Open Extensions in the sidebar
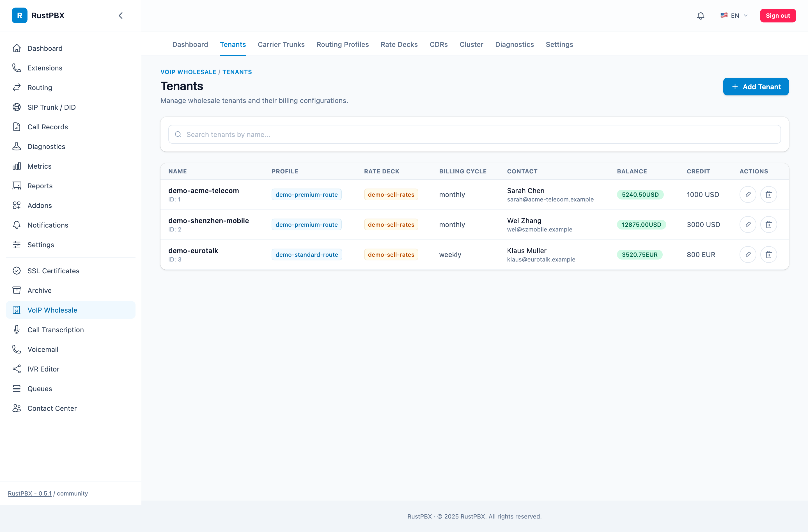This screenshot has height=532, width=808. coord(71,68)
